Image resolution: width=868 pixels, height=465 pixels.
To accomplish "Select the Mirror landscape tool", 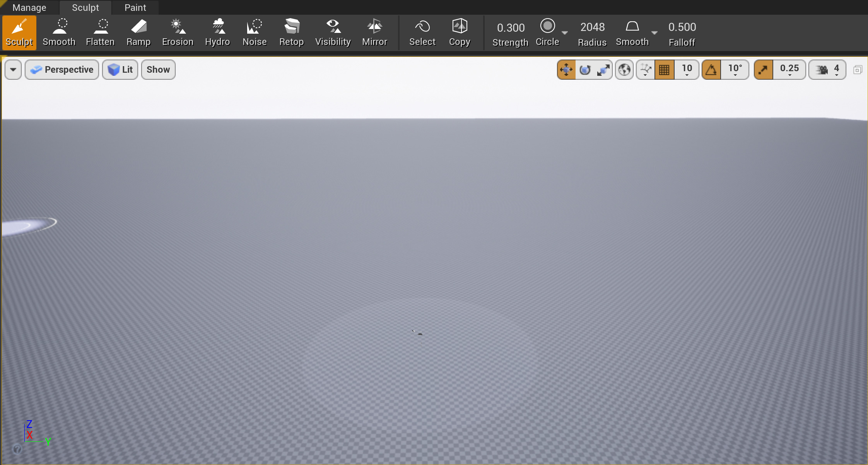I will coord(374,33).
